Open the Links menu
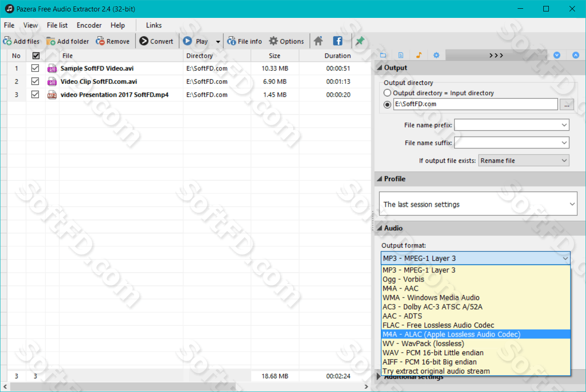 pyautogui.click(x=154, y=25)
